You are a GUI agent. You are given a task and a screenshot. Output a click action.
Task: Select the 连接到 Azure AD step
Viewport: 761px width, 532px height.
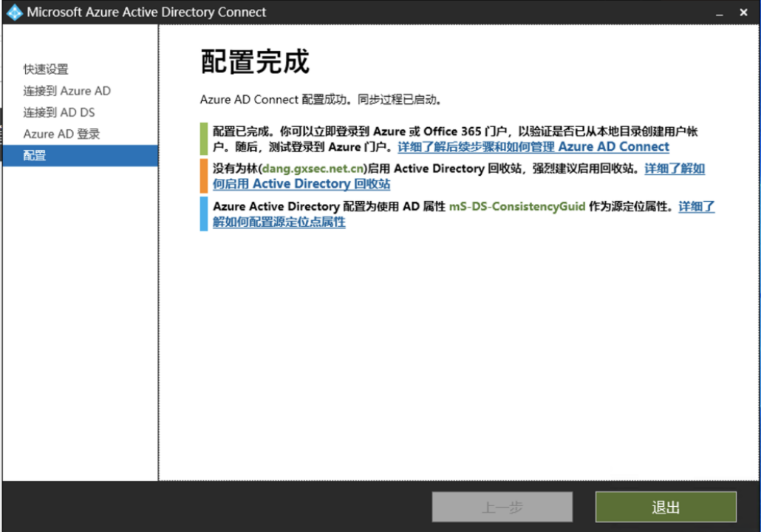click(67, 91)
